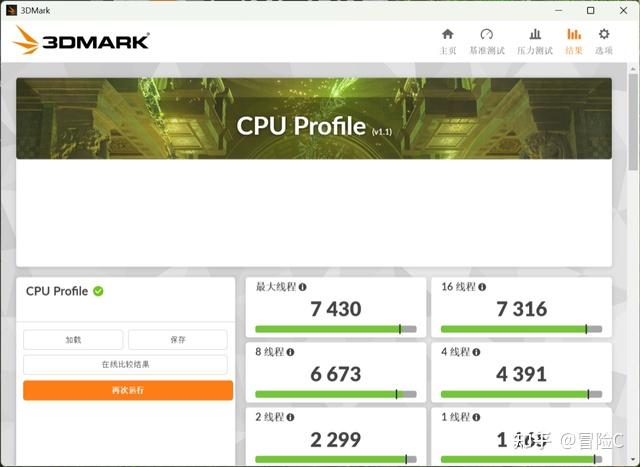Open the Options (选项) gear tab
The image size is (640, 467).
[x=604, y=42]
